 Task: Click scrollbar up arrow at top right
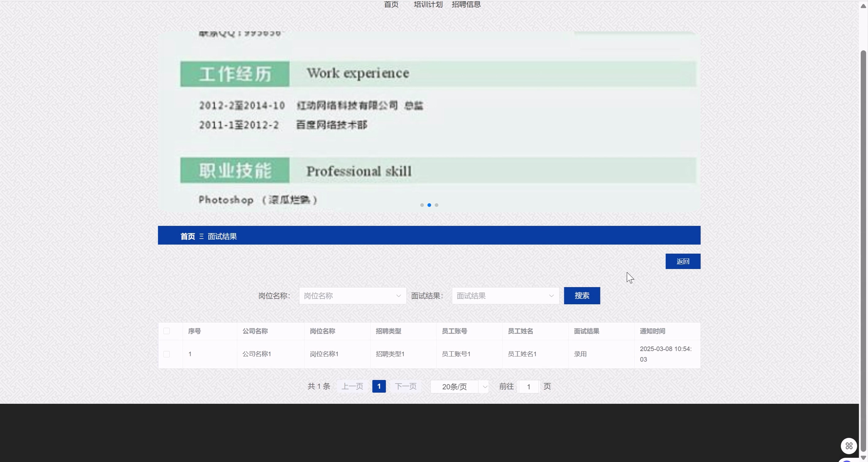(863, 6)
